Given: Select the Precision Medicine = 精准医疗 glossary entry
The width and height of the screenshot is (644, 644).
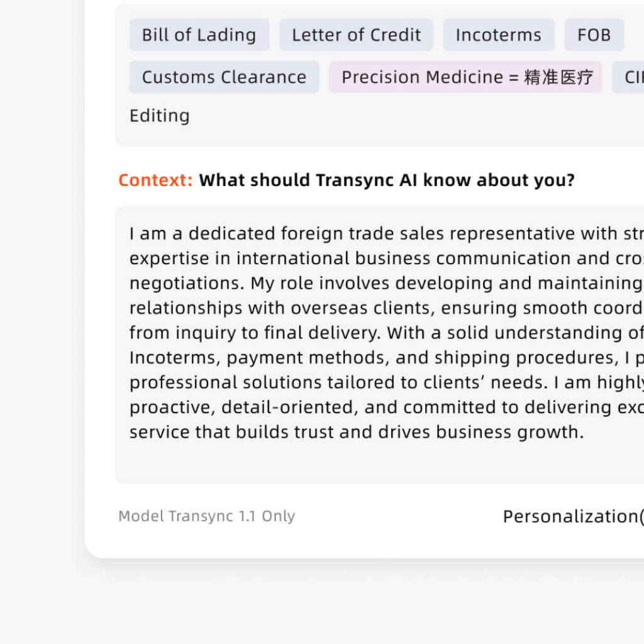Looking at the screenshot, I should pyautogui.click(x=465, y=77).
